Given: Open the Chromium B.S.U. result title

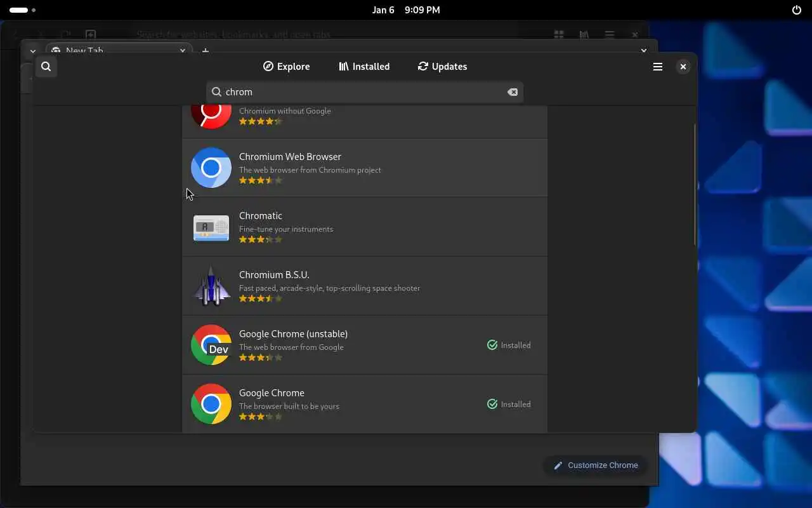Looking at the screenshot, I should (x=274, y=275).
